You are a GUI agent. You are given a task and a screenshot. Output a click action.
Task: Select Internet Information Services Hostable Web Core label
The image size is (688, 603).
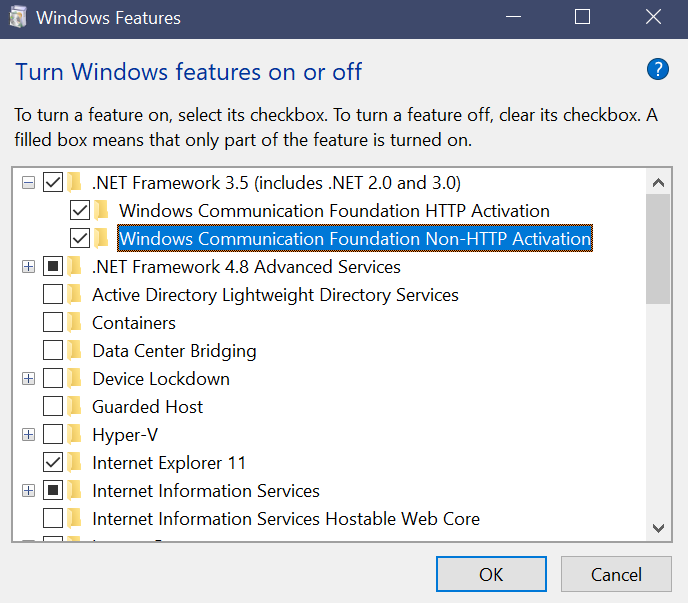[x=286, y=519]
